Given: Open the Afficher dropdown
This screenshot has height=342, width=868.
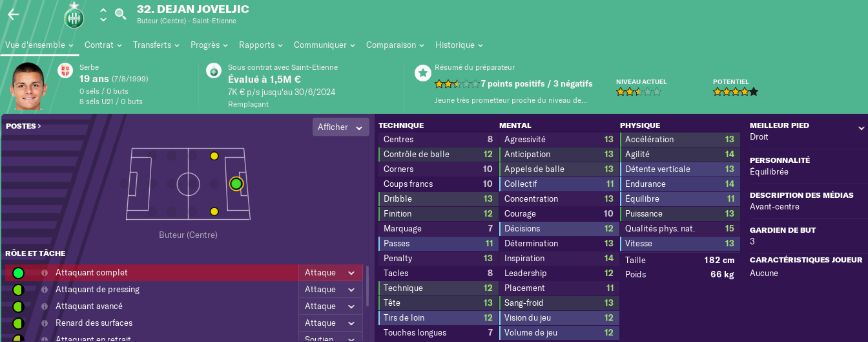Looking at the screenshot, I should click(341, 127).
